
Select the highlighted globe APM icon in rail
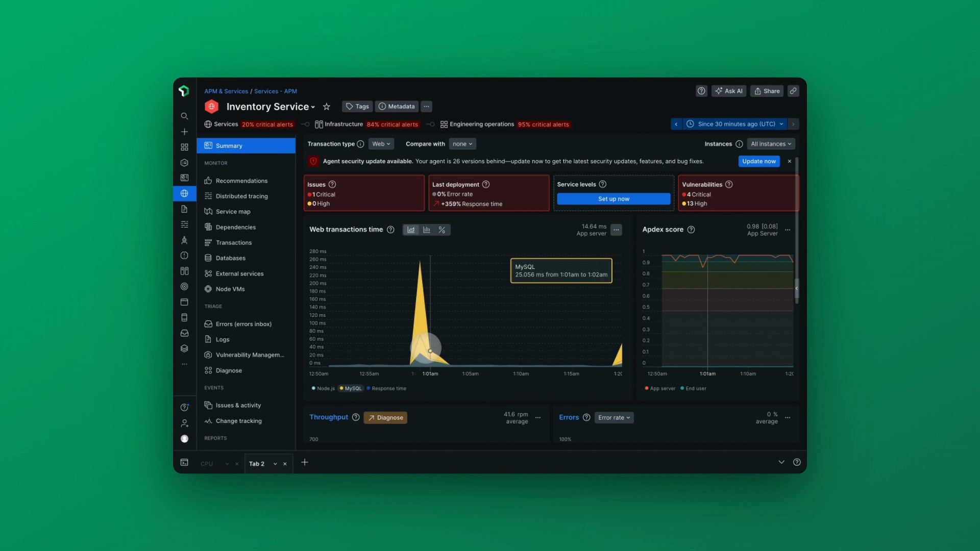tap(184, 193)
